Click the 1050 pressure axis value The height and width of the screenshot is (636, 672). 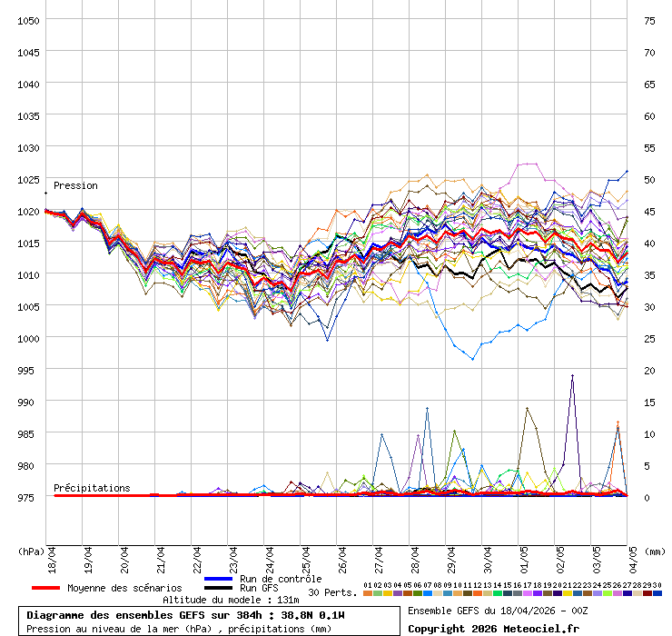click(x=28, y=20)
